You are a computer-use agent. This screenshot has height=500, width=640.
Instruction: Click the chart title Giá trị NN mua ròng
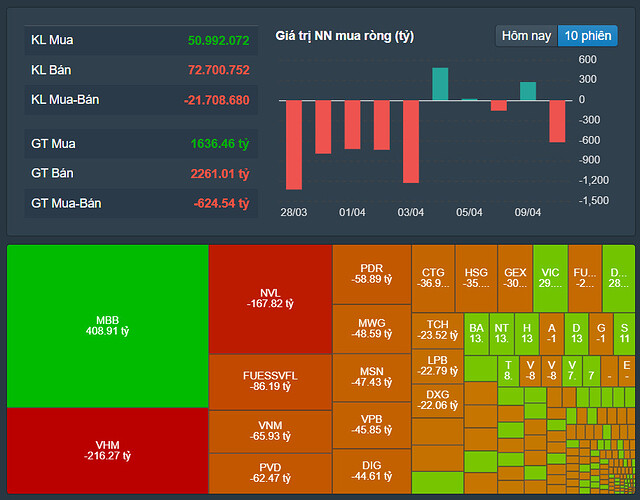pos(344,36)
